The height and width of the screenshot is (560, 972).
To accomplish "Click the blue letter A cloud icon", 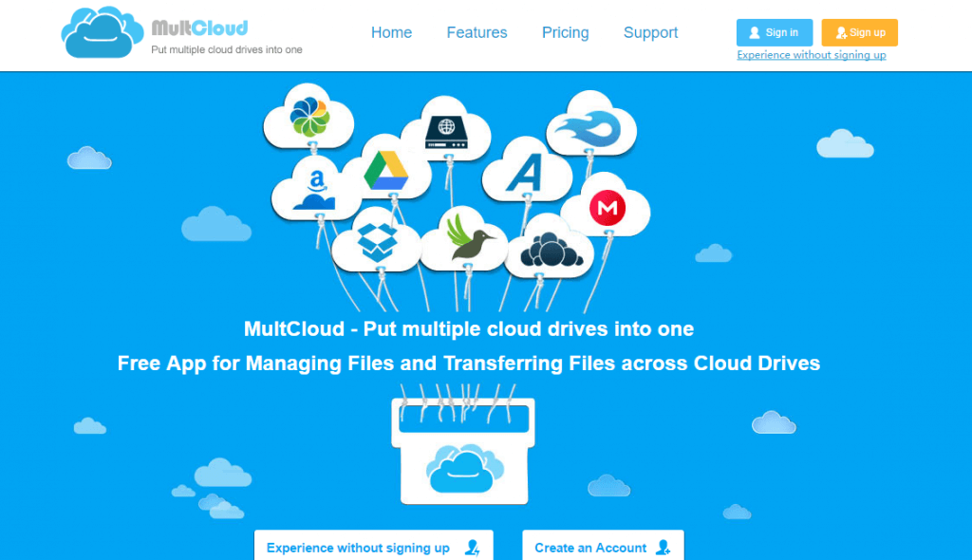I will click(526, 171).
